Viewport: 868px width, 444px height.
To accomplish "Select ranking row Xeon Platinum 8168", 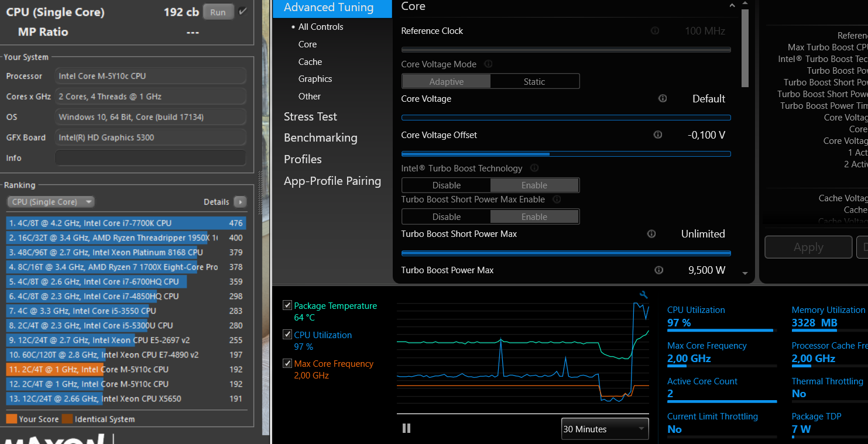I will pyautogui.click(x=126, y=252).
